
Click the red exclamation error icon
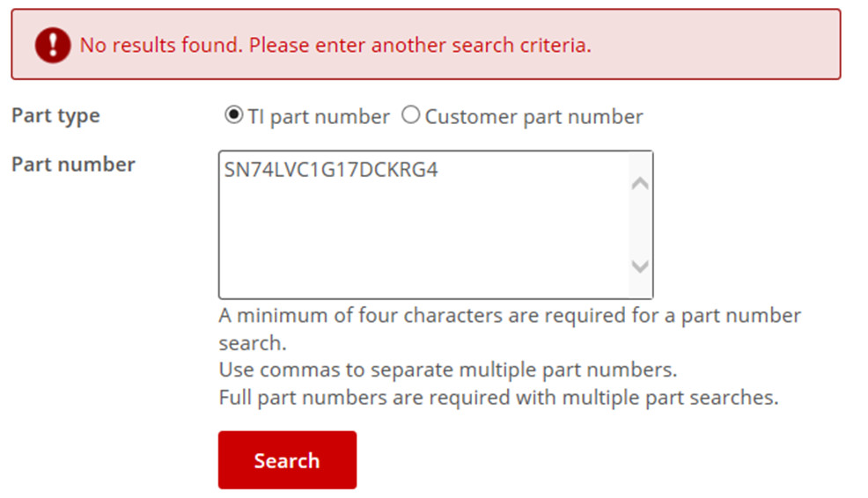click(x=53, y=45)
